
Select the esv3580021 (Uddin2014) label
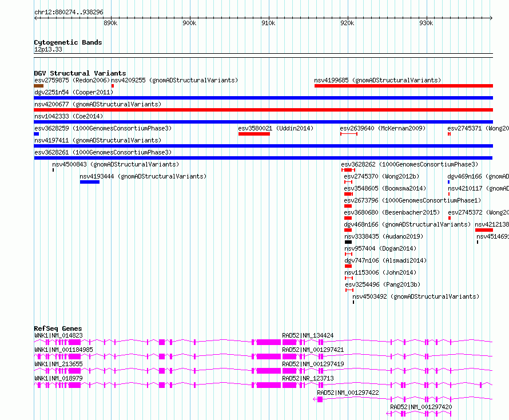click(276, 128)
